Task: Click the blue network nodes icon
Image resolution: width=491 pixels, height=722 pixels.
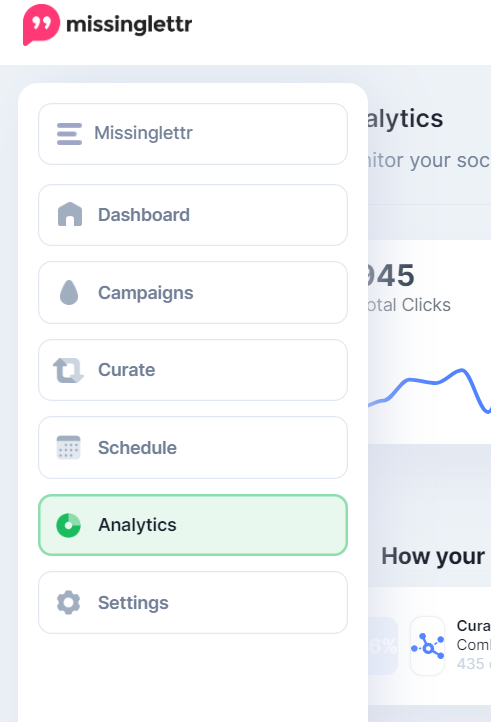Action: point(428,646)
